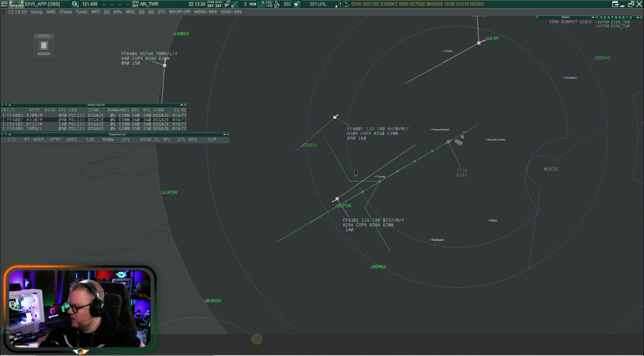Select FFA003 row in Sector Exit List
This screenshot has width=644, height=356.
pyautogui.click(x=94, y=115)
